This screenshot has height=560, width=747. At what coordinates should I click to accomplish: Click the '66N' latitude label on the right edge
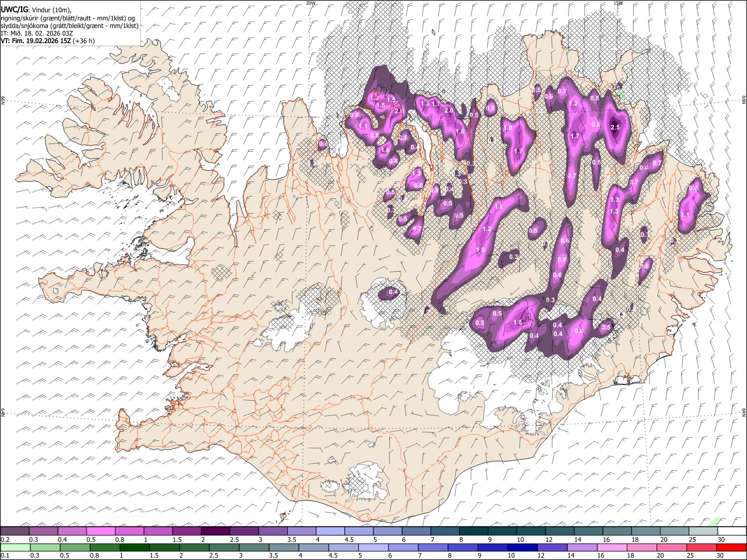coord(744,100)
